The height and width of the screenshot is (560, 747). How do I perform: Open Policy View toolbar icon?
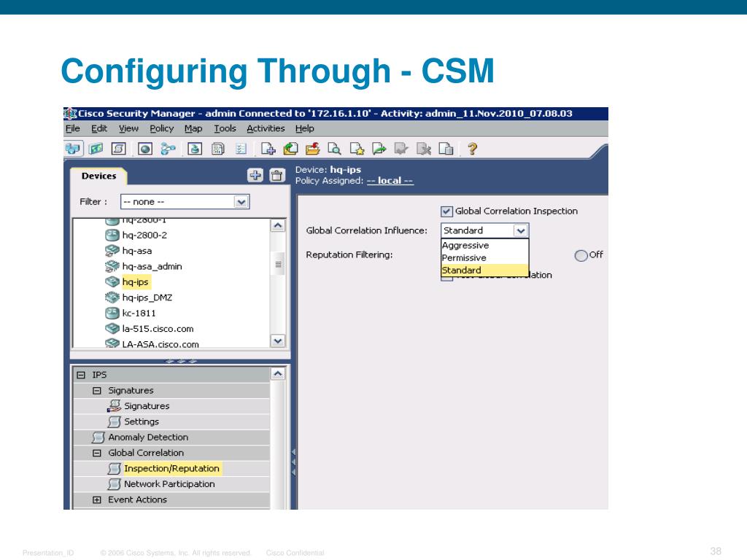(x=119, y=149)
